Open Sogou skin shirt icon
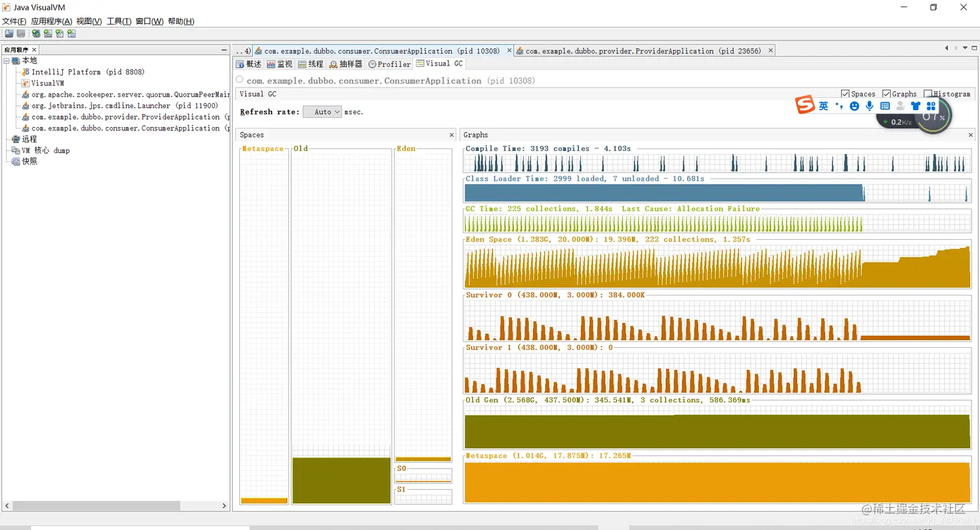The height and width of the screenshot is (530, 980). point(916,106)
